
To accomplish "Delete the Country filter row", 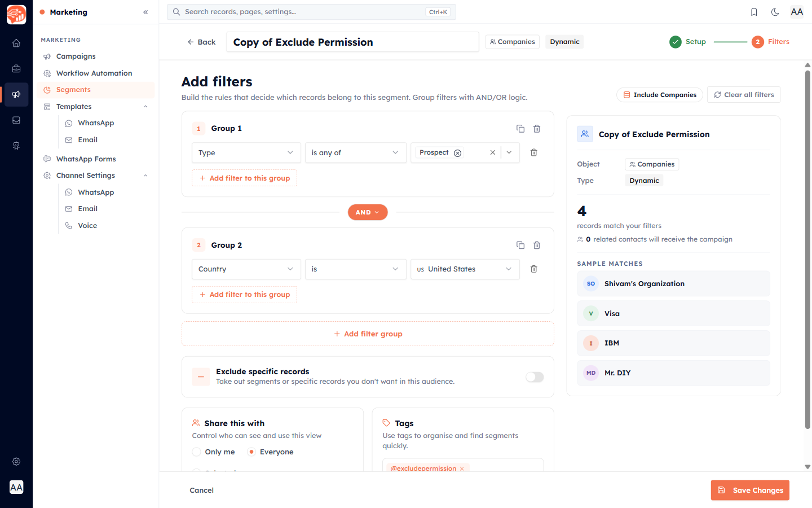I will click(534, 269).
